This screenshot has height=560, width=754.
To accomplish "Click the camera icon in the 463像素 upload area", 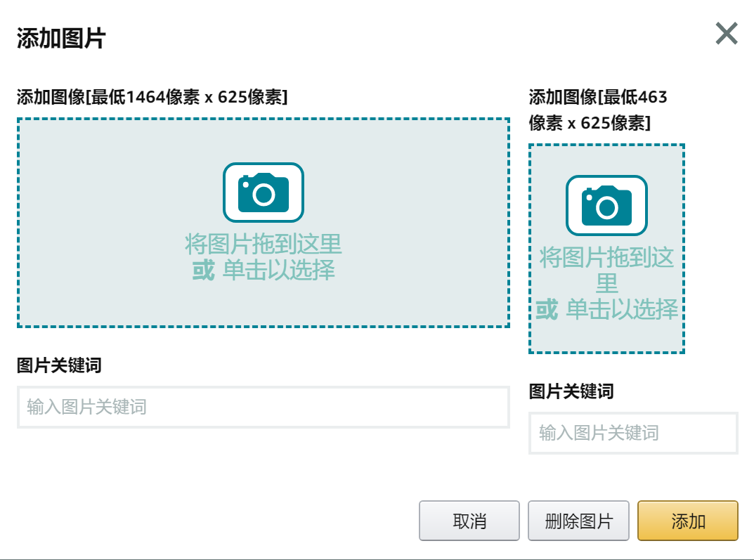I will [606, 205].
